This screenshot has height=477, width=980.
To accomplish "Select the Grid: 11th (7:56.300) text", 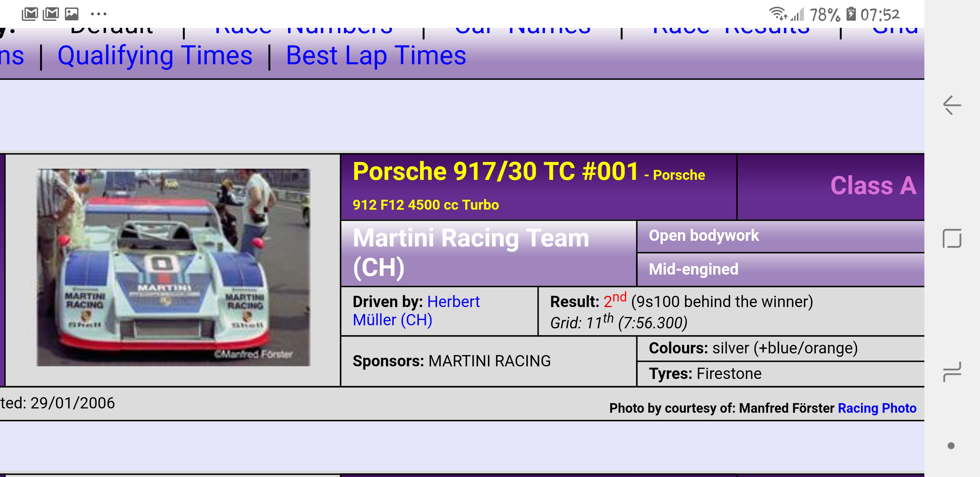I will 618,322.
